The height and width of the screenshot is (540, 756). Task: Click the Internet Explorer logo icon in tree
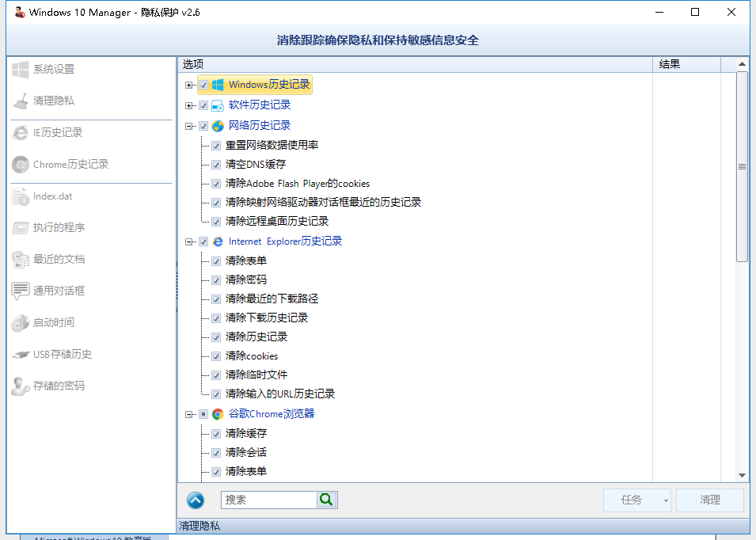click(x=218, y=241)
